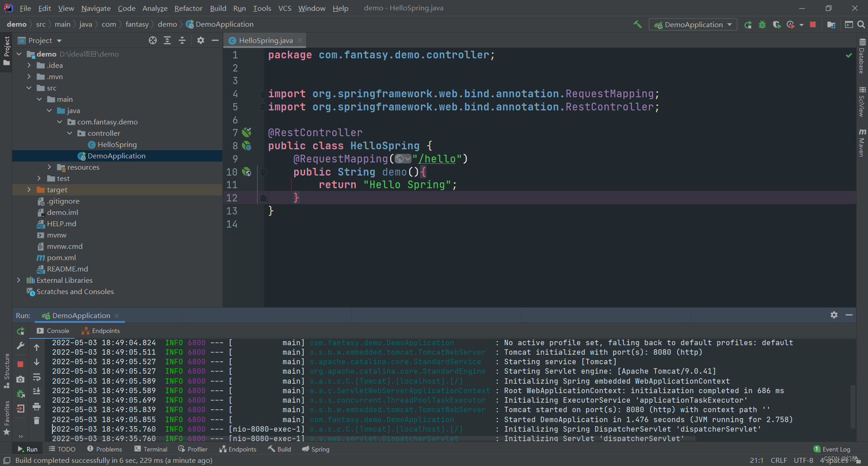Image resolution: width=868 pixels, height=466 pixels.
Task: Open the TODO tool window
Action: pyautogui.click(x=62, y=449)
